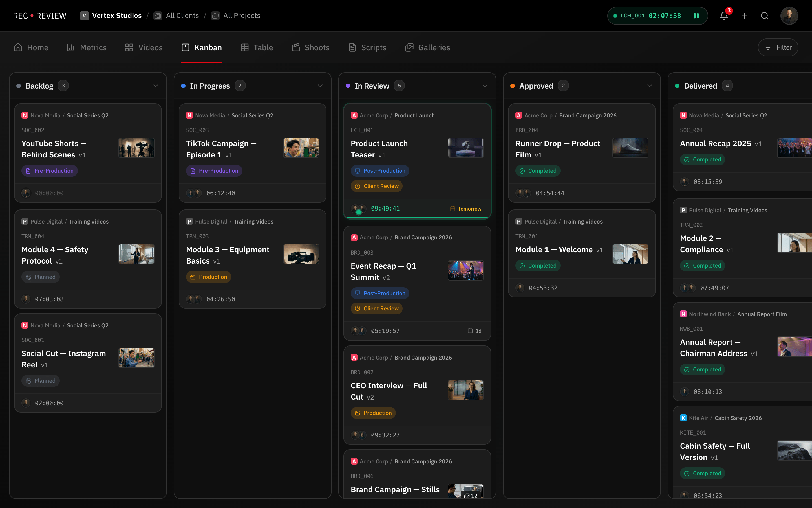Viewport: 812px width, 508px height.
Task: Click assignee avatar on Module 1 — Welcome
Action: pyautogui.click(x=520, y=288)
